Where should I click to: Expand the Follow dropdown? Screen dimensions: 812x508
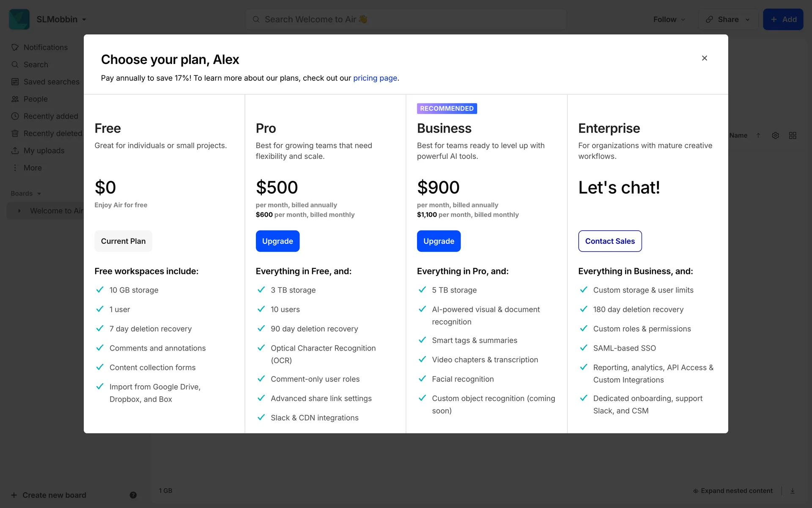coord(669,19)
